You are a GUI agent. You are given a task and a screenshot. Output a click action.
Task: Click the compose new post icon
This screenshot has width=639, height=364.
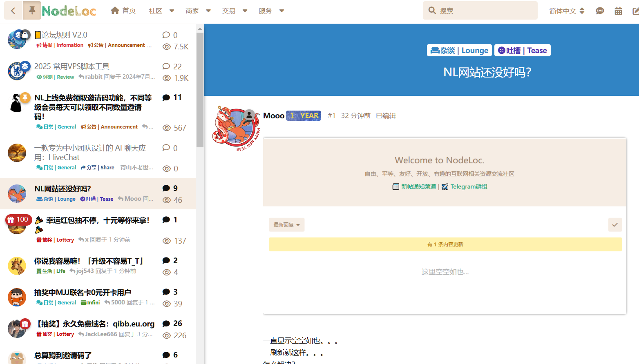pyautogui.click(x=635, y=11)
